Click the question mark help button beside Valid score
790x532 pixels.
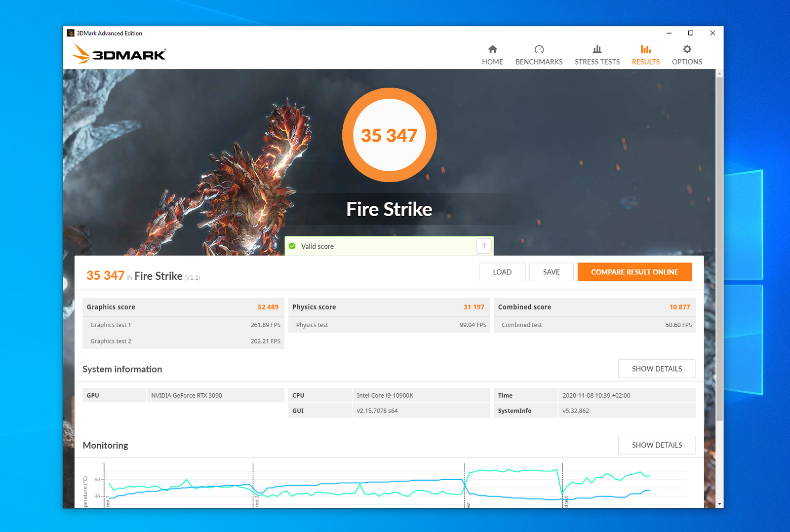click(x=484, y=246)
